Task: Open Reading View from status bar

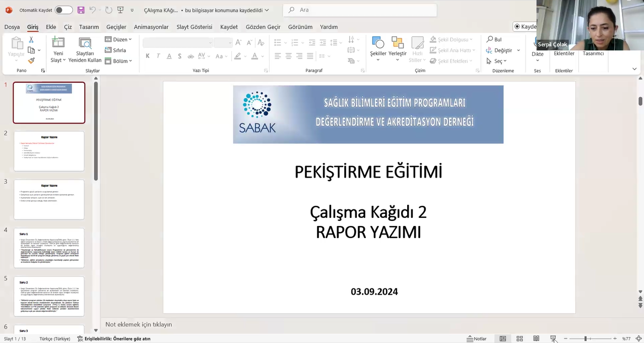Action: click(x=536, y=338)
